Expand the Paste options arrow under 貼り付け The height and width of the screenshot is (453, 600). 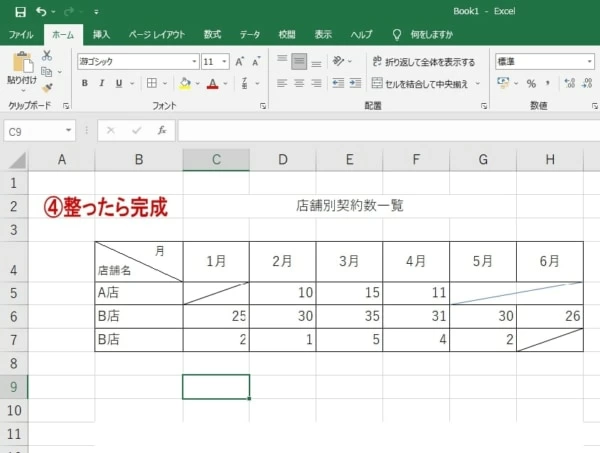point(23,91)
